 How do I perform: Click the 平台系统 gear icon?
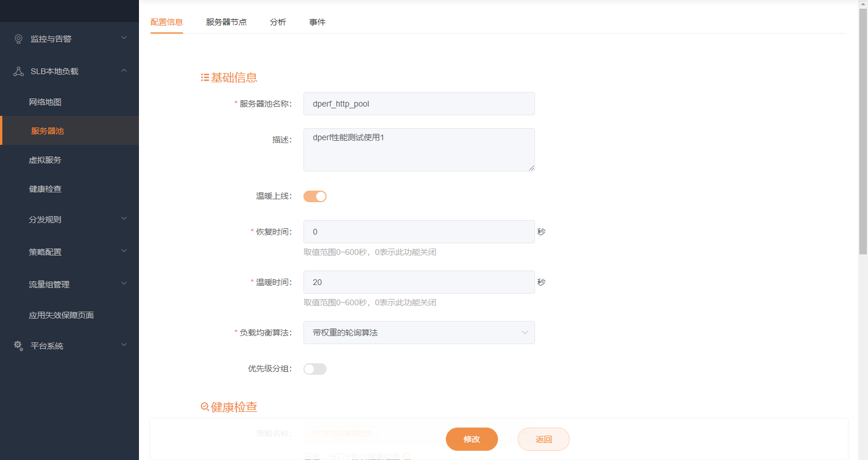coord(18,345)
